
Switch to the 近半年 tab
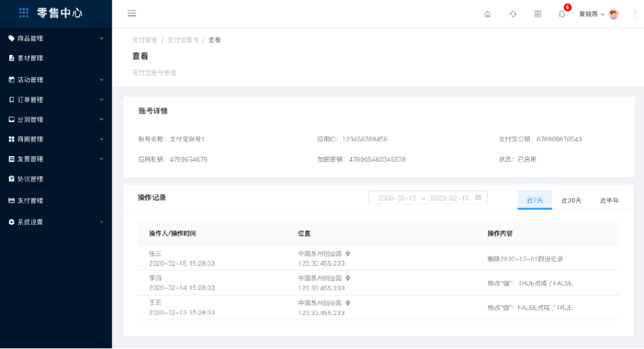tap(609, 201)
